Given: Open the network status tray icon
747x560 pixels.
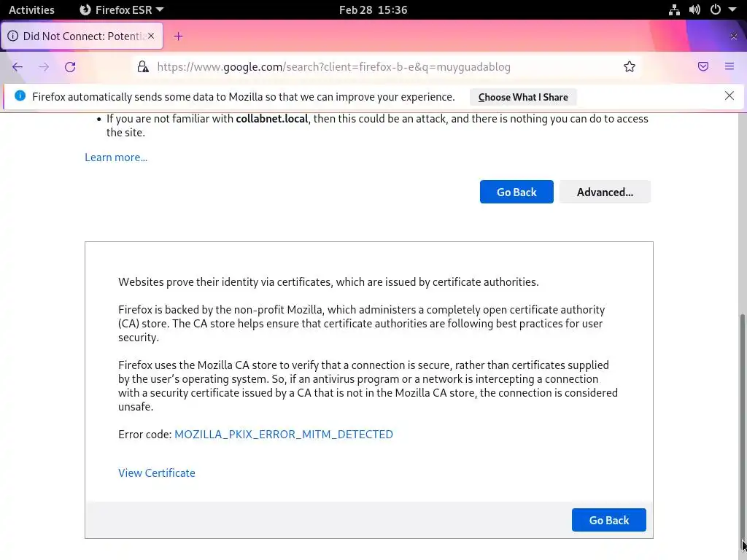Looking at the screenshot, I should [674, 9].
